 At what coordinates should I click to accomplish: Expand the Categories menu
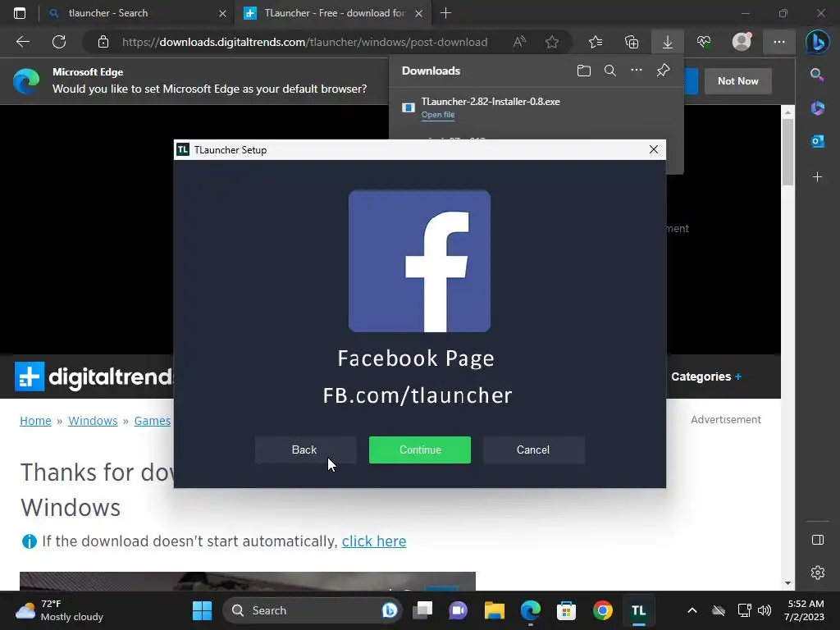click(x=706, y=377)
